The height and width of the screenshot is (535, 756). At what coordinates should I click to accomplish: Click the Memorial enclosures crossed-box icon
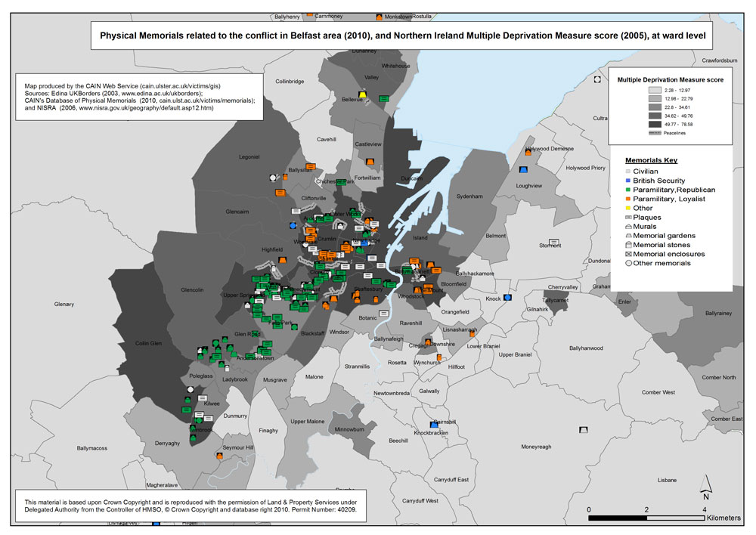pos(627,254)
